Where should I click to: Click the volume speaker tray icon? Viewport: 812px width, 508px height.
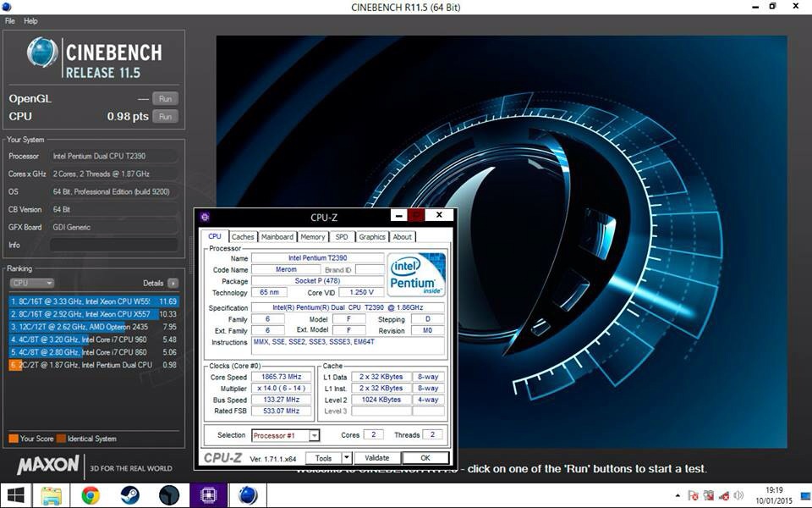coord(738,495)
